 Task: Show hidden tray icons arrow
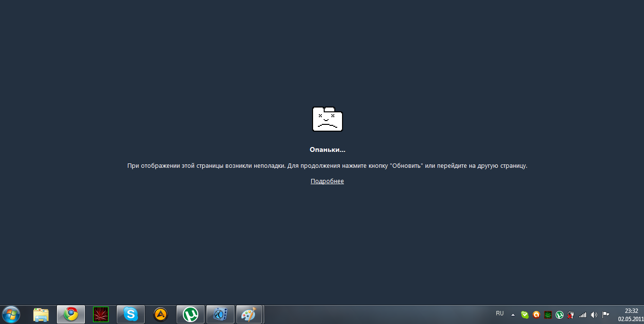tap(513, 314)
